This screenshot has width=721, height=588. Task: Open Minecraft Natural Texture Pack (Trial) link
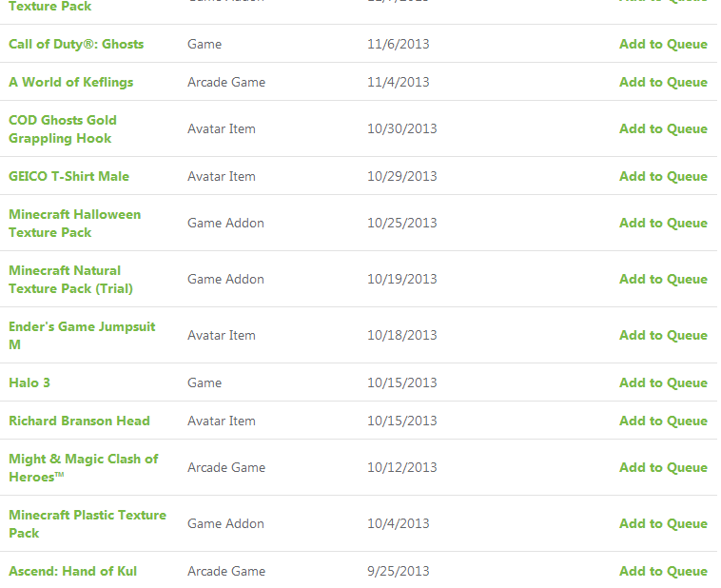[x=70, y=279]
